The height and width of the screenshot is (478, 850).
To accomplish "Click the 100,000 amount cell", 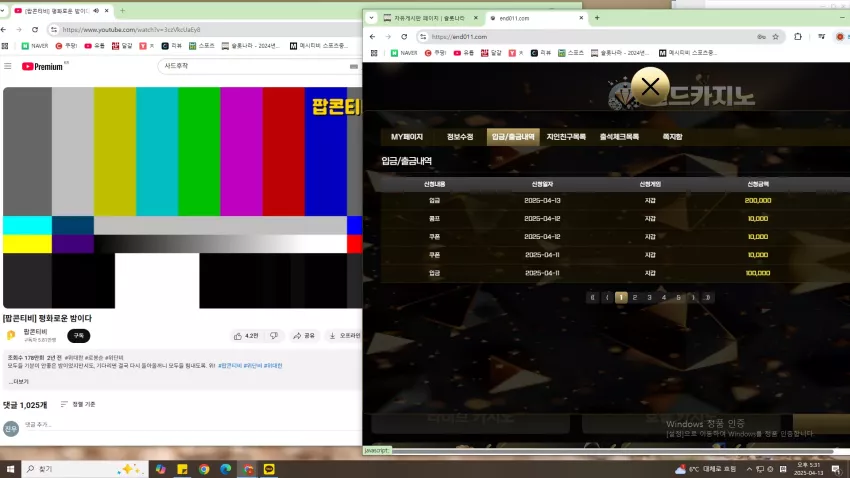I will pos(758,273).
